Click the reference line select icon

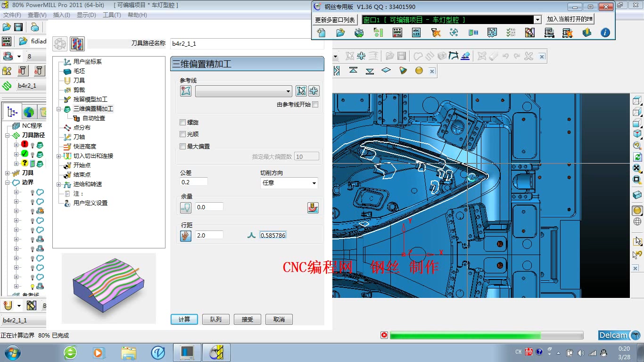301,91
